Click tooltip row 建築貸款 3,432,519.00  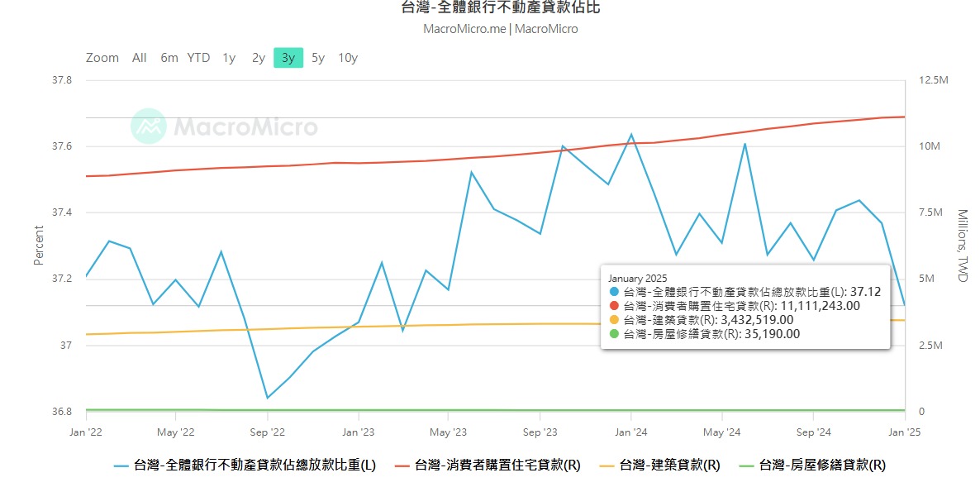tap(702, 319)
